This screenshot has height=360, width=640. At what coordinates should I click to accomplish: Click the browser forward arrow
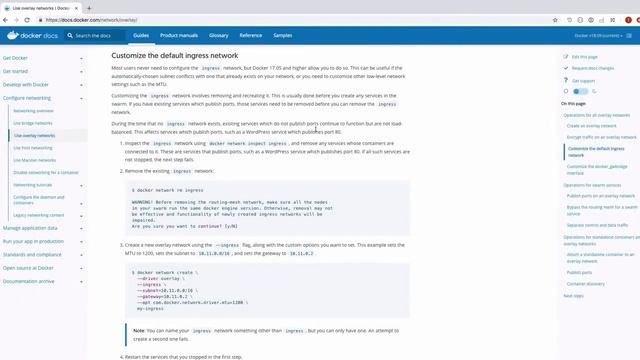tap(16, 20)
